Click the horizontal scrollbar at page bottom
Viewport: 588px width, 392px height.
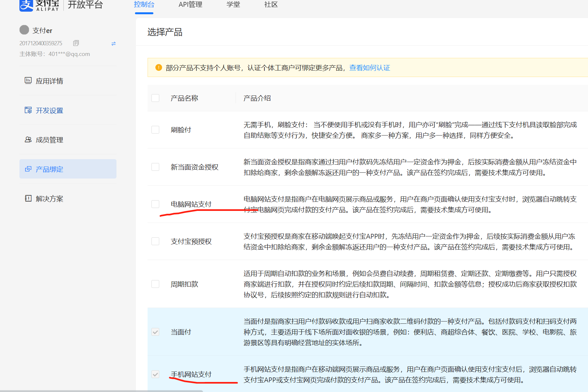102,391
